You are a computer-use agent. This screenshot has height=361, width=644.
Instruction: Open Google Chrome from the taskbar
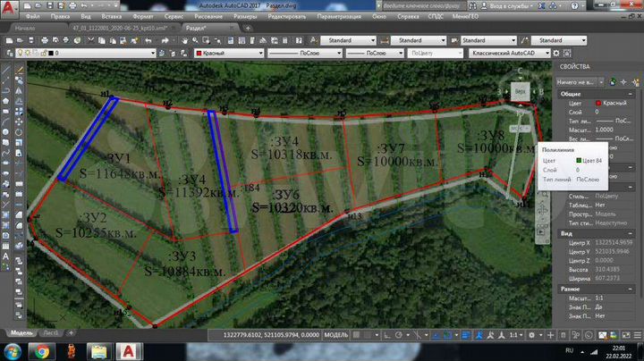point(42,351)
